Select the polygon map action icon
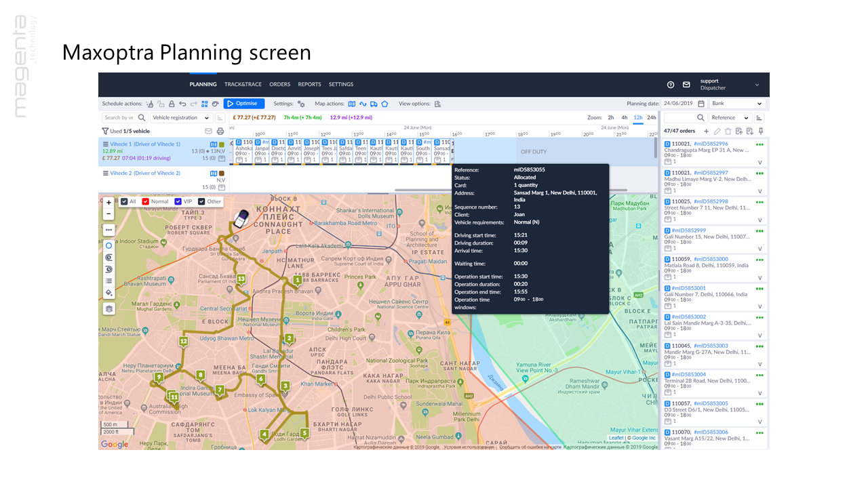Screen dimensions: 868x488 [384, 104]
